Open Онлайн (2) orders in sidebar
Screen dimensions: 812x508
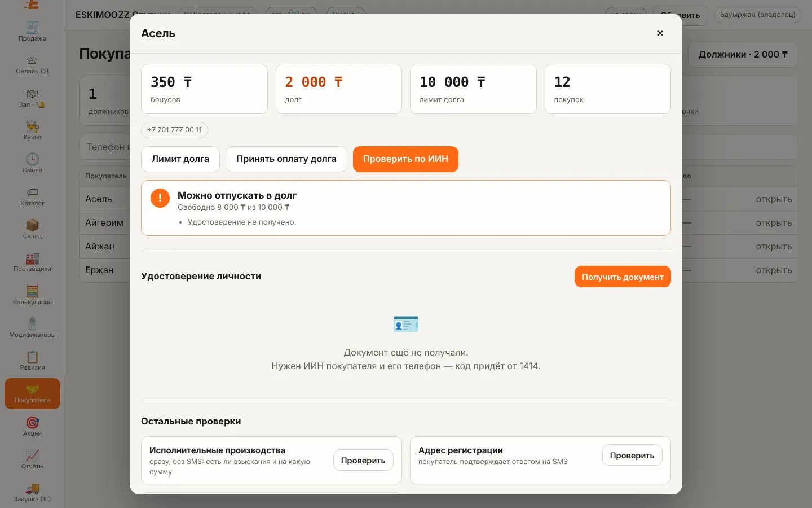[32, 64]
